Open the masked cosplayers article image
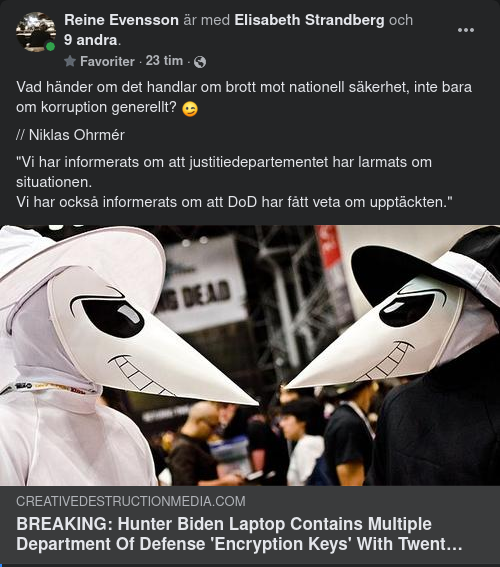 [250, 355]
